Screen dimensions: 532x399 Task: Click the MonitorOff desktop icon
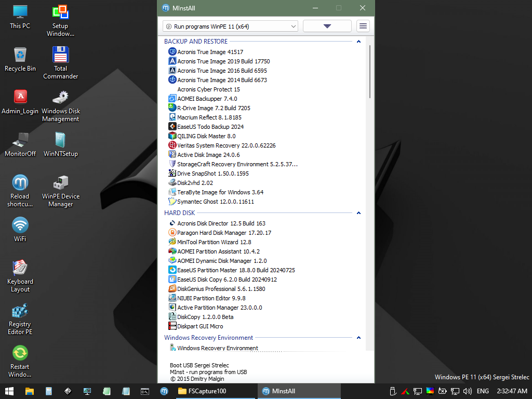tap(20, 145)
